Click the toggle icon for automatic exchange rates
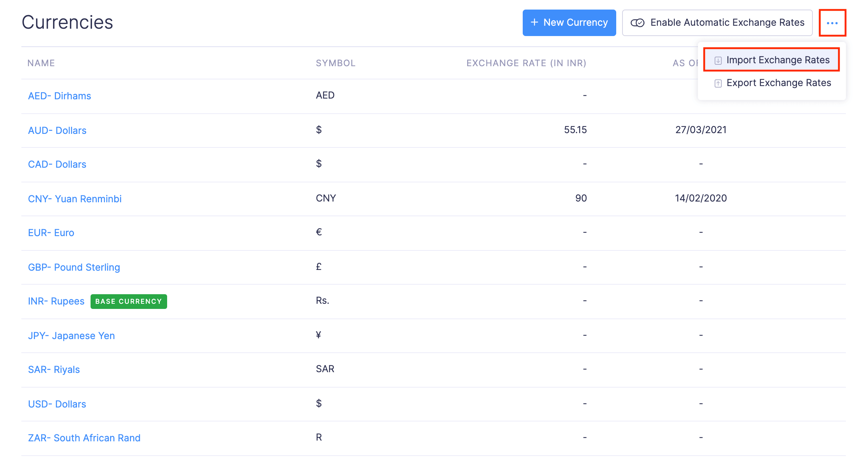The image size is (868, 470). pos(637,23)
